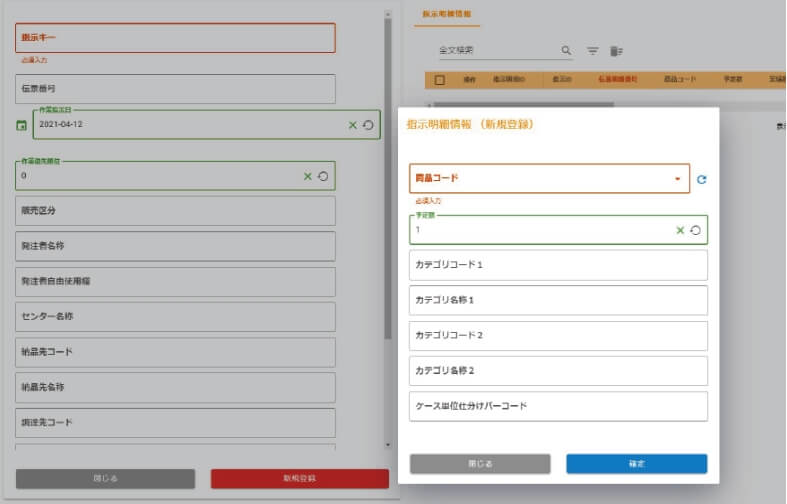Focus the ケース単位仕分けバーコード field
Viewport: 787px width, 504px height.
558,406
